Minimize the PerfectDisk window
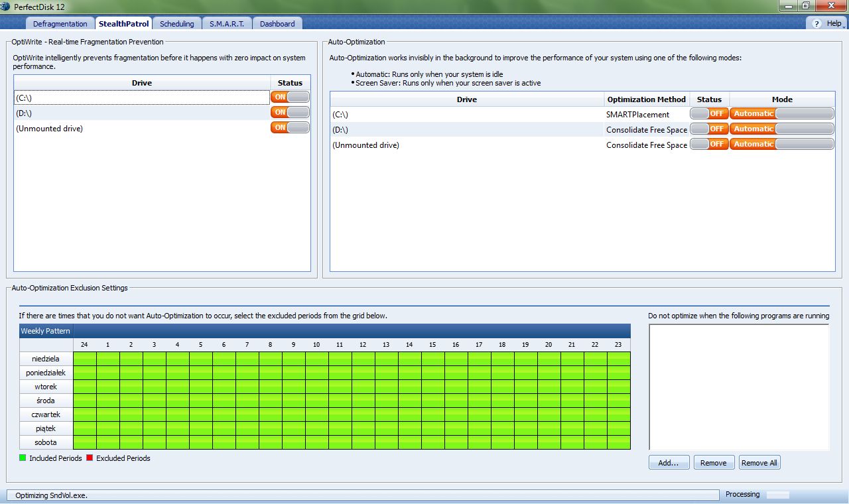Viewport: 849px width, 504px height. 788,6
